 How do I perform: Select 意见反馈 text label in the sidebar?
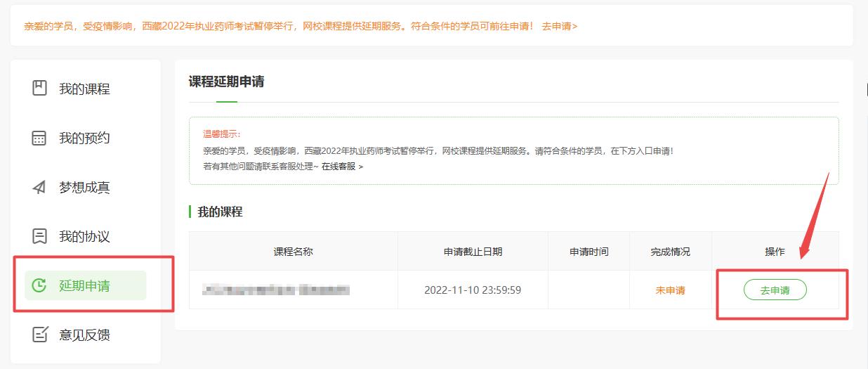pos(84,335)
